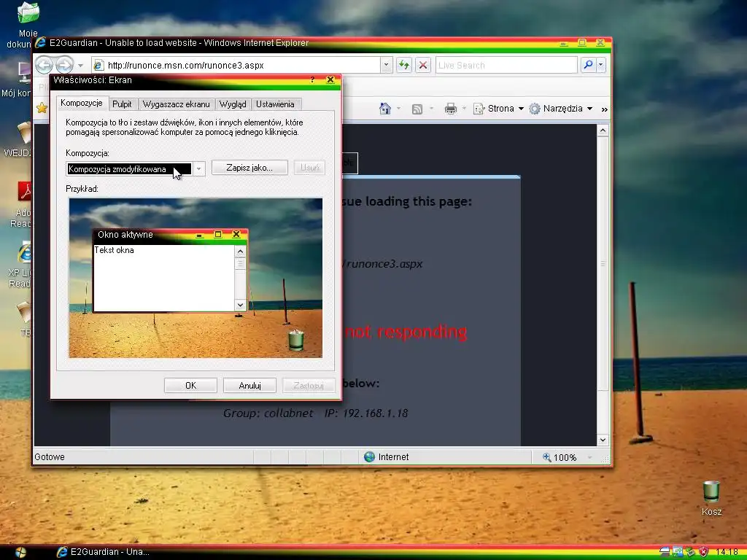Viewport: 747px width, 560px height.
Task: Click the taskbar clock showing 14:18
Action: click(x=727, y=552)
